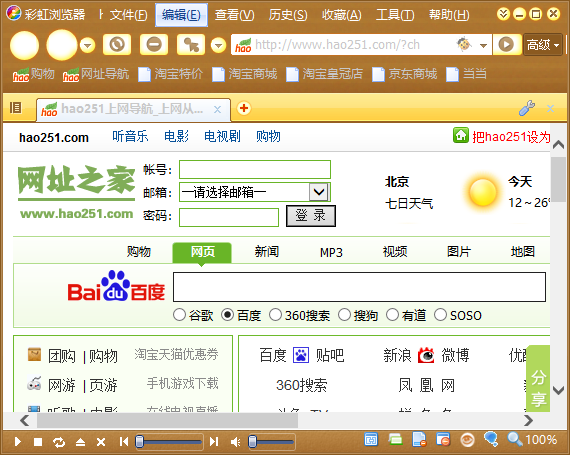Open the 七日天气 weather link
The height and width of the screenshot is (455, 570).
click(409, 204)
